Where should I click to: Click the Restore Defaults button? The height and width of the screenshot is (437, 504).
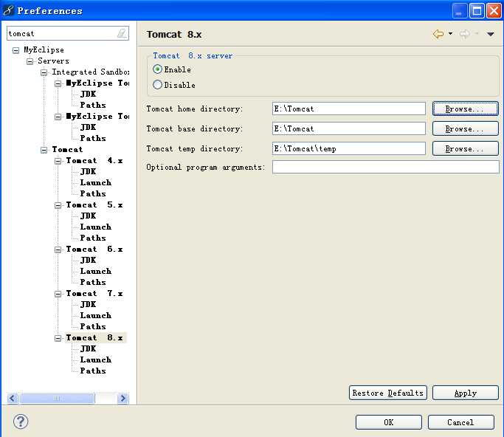(388, 393)
